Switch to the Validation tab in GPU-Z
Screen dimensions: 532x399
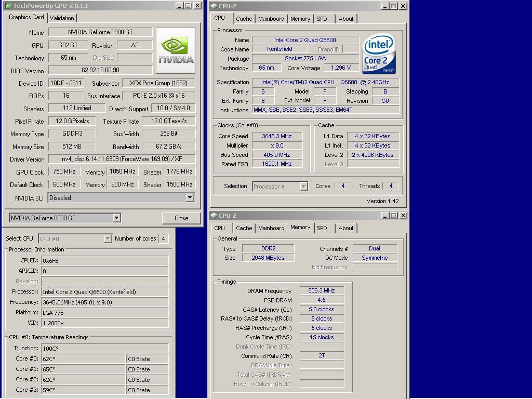[62, 18]
